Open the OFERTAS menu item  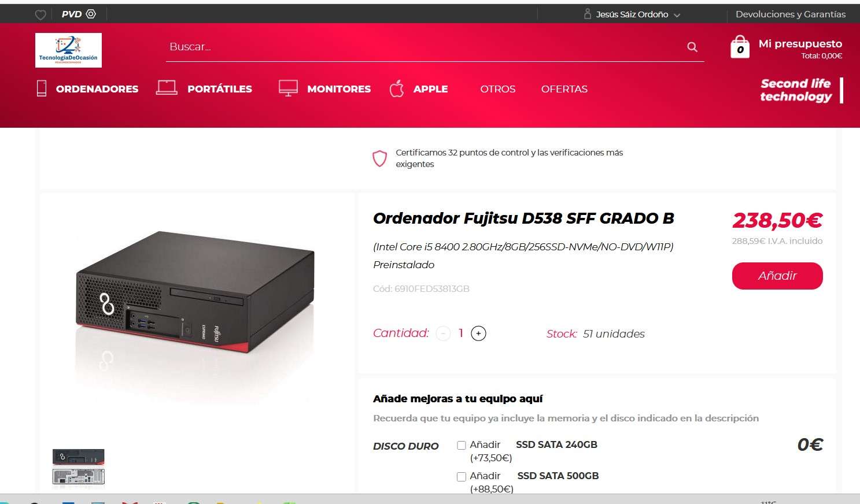(564, 89)
